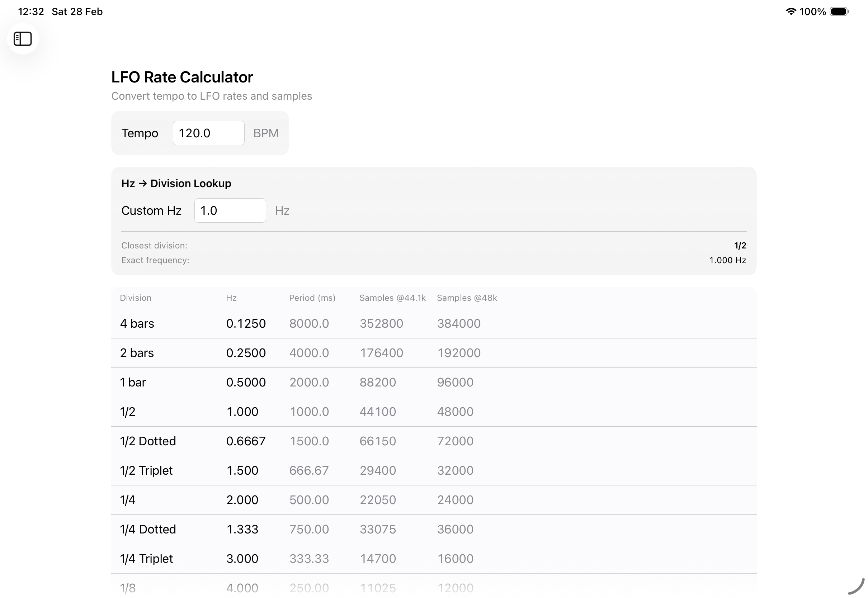
Task: Select the 2 bars division row
Action: coord(137,353)
